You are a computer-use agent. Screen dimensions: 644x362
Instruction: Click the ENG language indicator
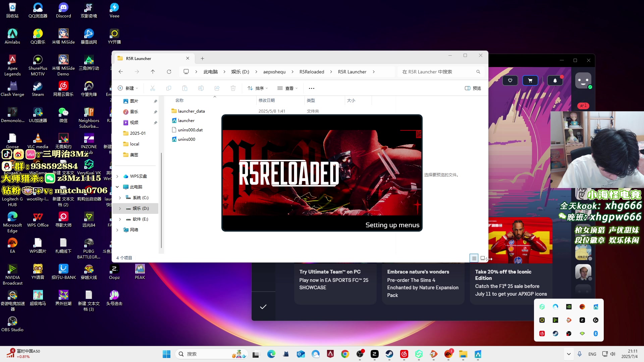592,354
